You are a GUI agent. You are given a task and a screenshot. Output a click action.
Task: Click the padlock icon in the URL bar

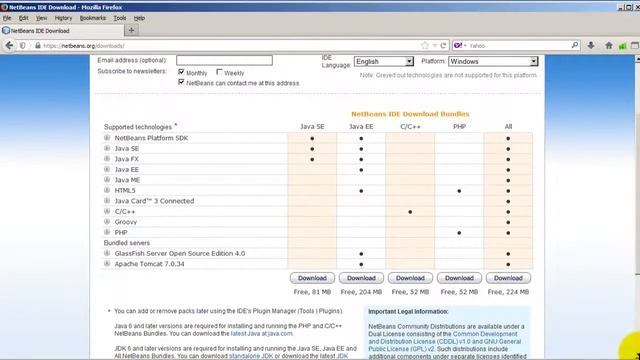tap(38, 46)
